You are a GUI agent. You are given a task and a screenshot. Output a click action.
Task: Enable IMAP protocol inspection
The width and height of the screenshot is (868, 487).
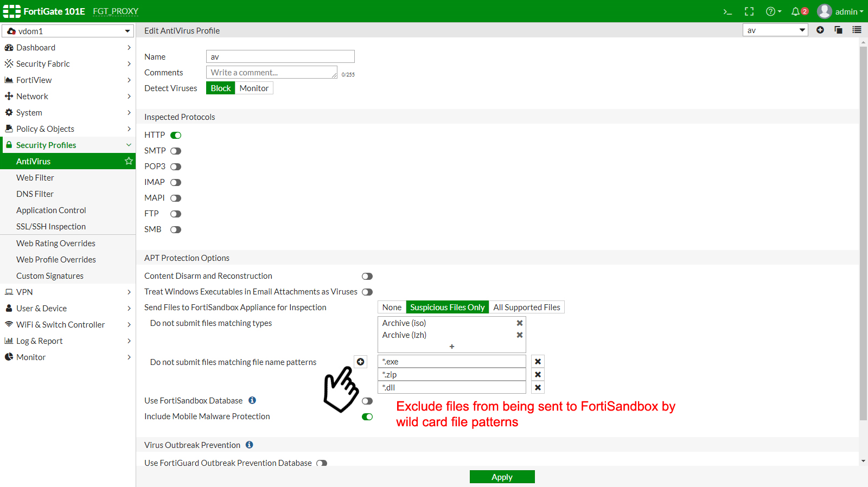coord(176,182)
